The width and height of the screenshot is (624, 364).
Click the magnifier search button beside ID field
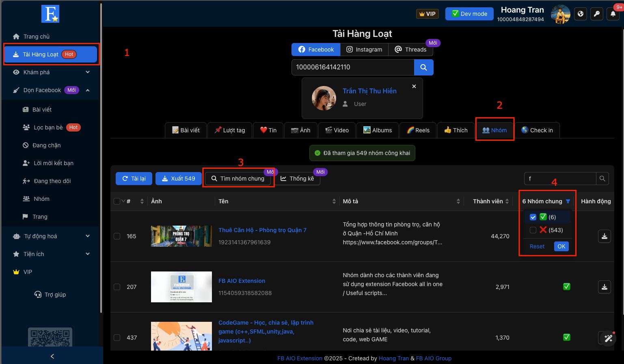[x=423, y=67]
